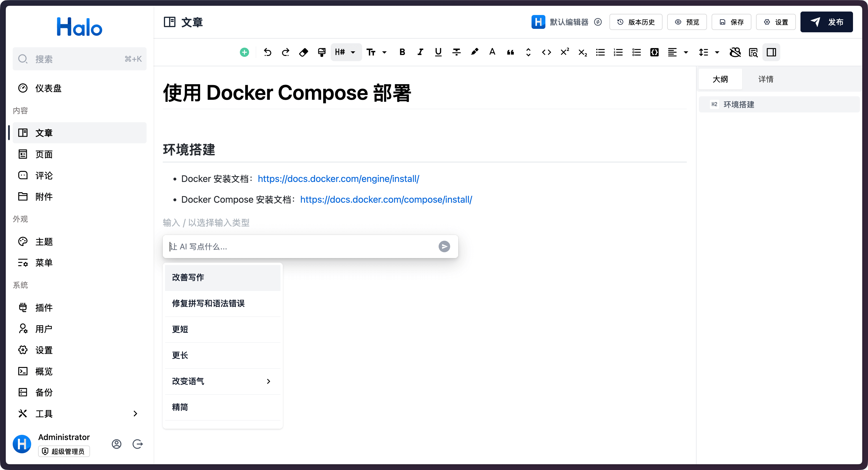
Task: Clear formatting with the eraser icon
Action: click(304, 52)
